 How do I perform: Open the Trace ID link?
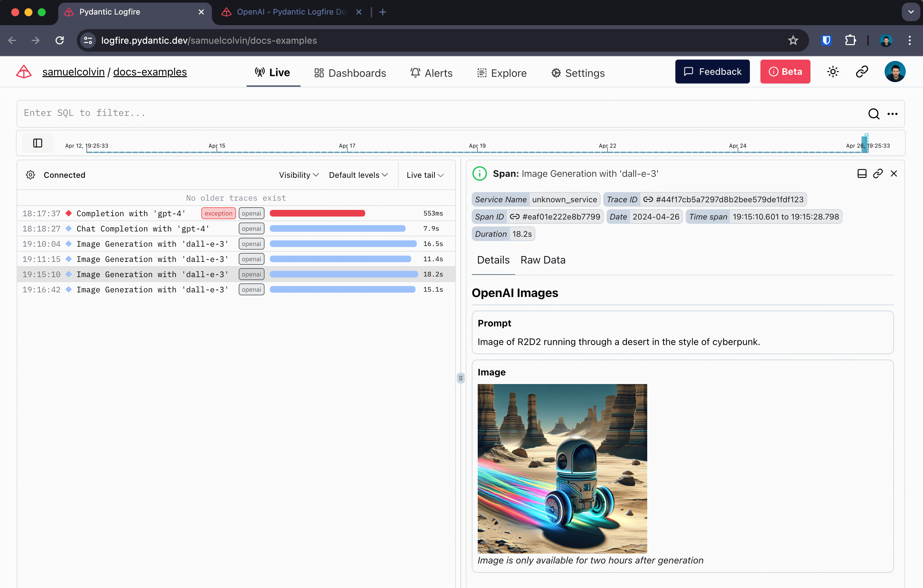pyautogui.click(x=648, y=199)
